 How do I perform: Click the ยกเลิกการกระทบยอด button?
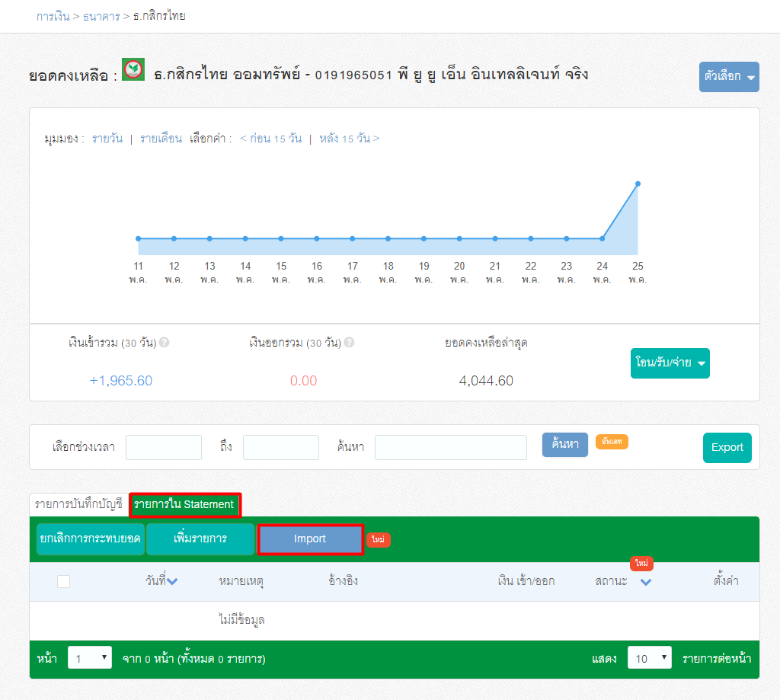[91, 539]
